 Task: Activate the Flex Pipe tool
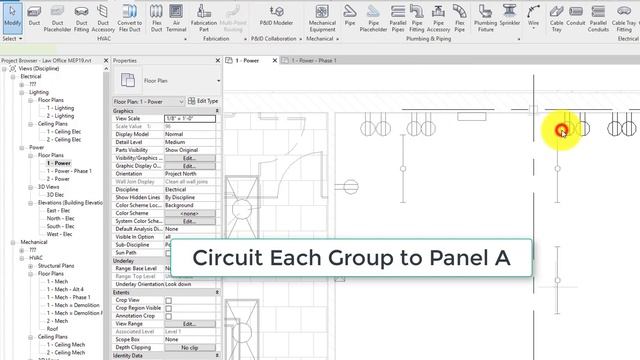pos(460,18)
